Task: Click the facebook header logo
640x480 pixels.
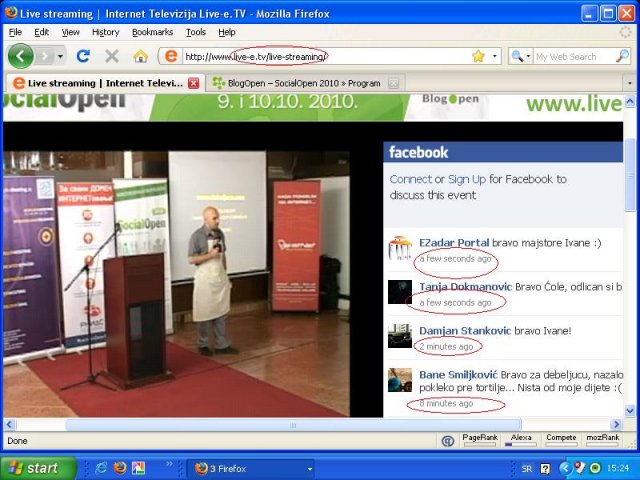Action: [418, 152]
